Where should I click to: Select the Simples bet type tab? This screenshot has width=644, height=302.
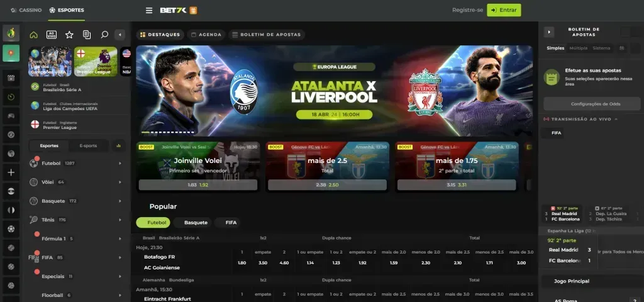(x=555, y=48)
